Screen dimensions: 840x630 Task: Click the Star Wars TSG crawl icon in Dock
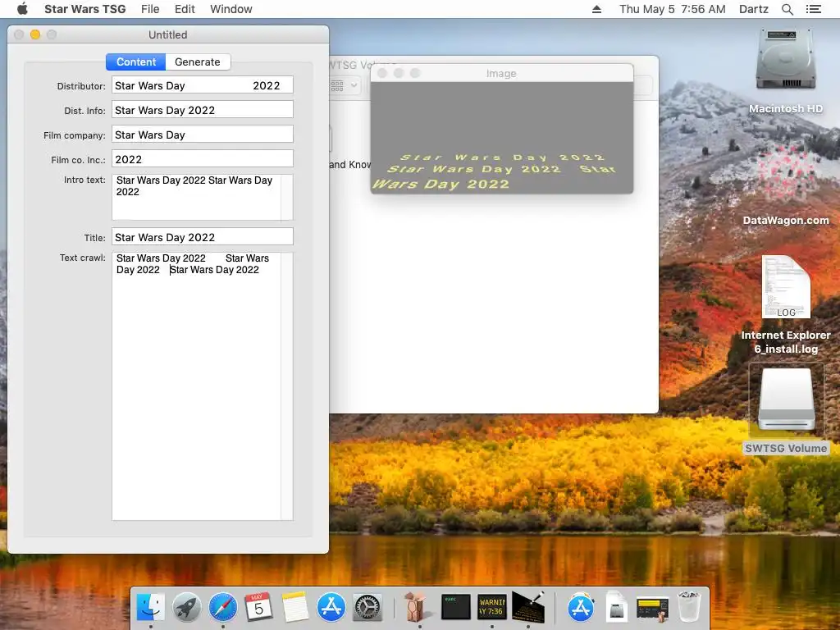(x=528, y=608)
